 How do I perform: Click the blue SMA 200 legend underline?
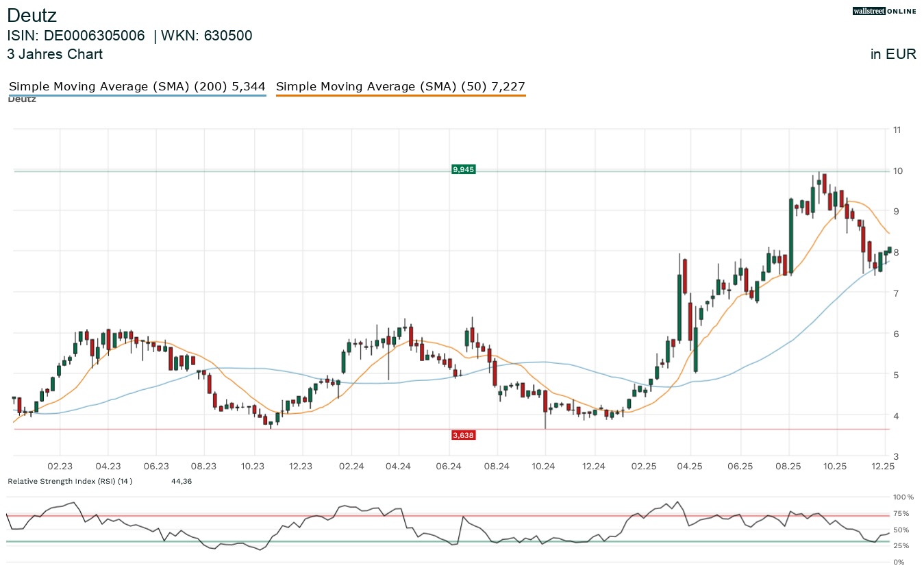[x=137, y=95]
